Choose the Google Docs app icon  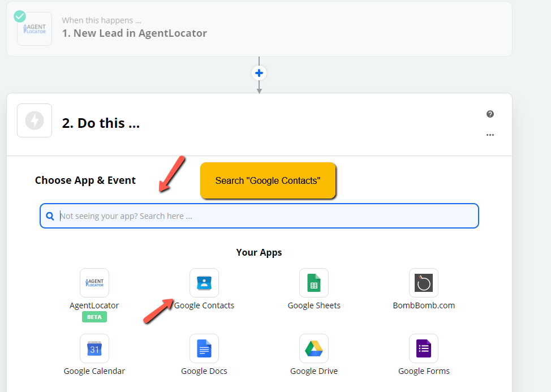coord(204,348)
